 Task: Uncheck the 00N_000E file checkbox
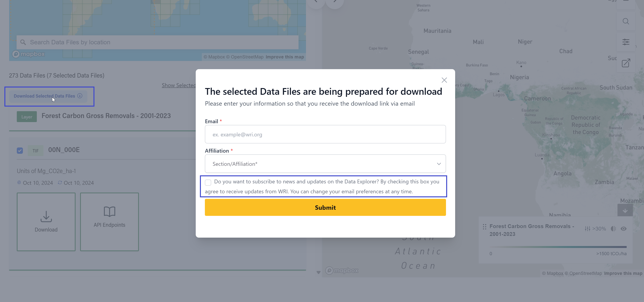click(x=20, y=151)
